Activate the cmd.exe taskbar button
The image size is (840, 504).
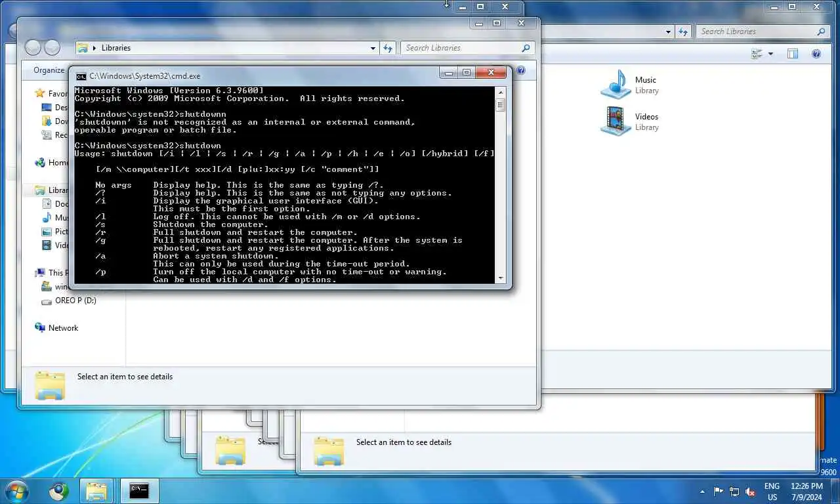(138, 491)
